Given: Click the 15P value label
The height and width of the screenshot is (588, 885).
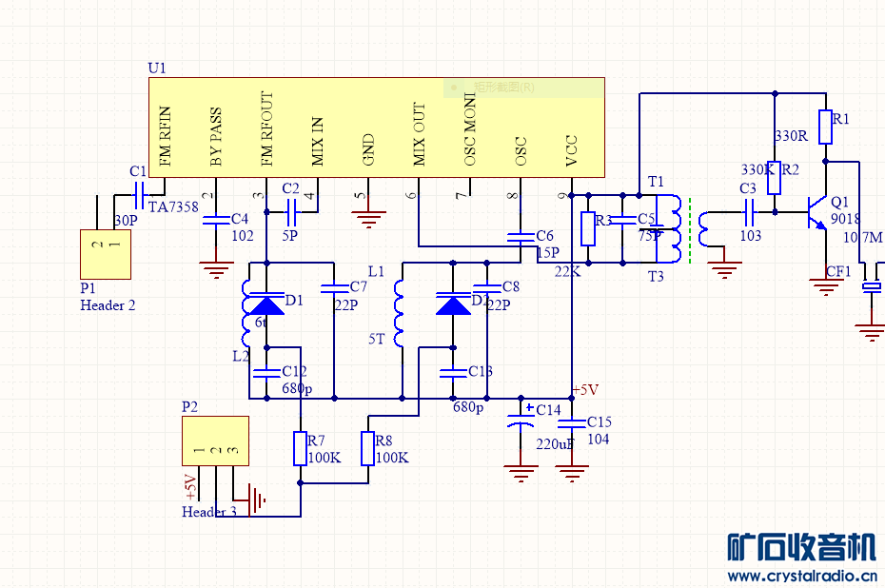Looking at the screenshot, I should point(548,252).
